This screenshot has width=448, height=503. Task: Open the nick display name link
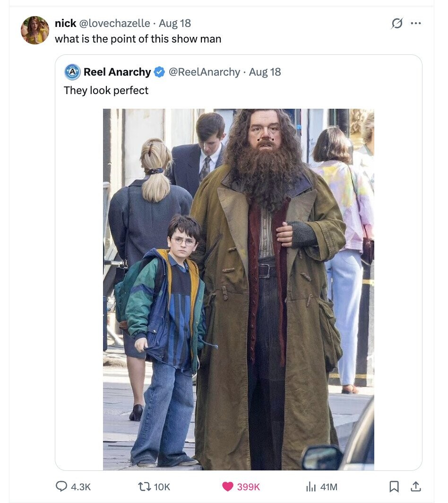click(65, 23)
